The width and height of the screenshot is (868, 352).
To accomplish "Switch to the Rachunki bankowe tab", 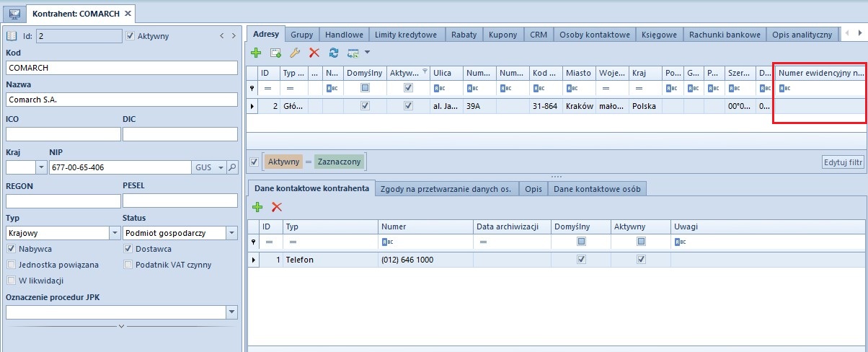I will pos(725,34).
